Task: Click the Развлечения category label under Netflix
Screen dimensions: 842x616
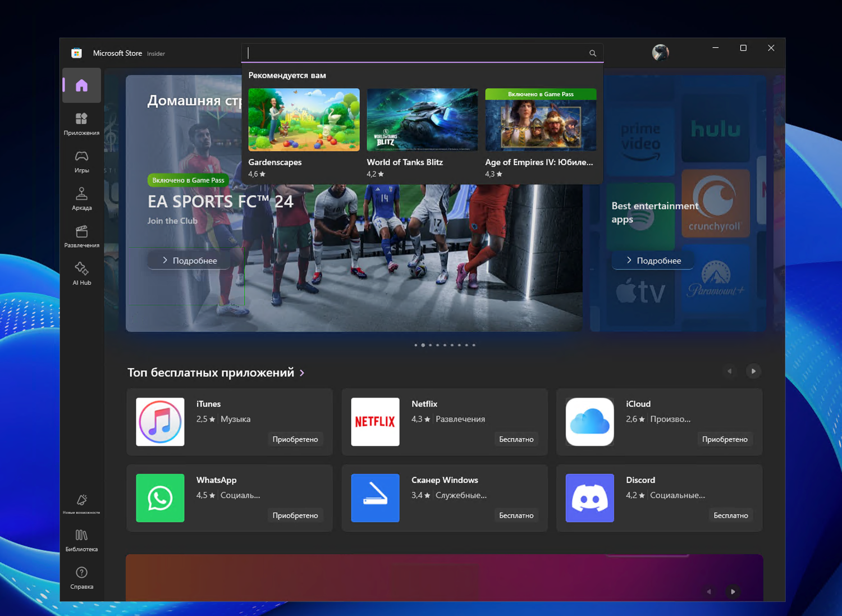Action: [460, 419]
